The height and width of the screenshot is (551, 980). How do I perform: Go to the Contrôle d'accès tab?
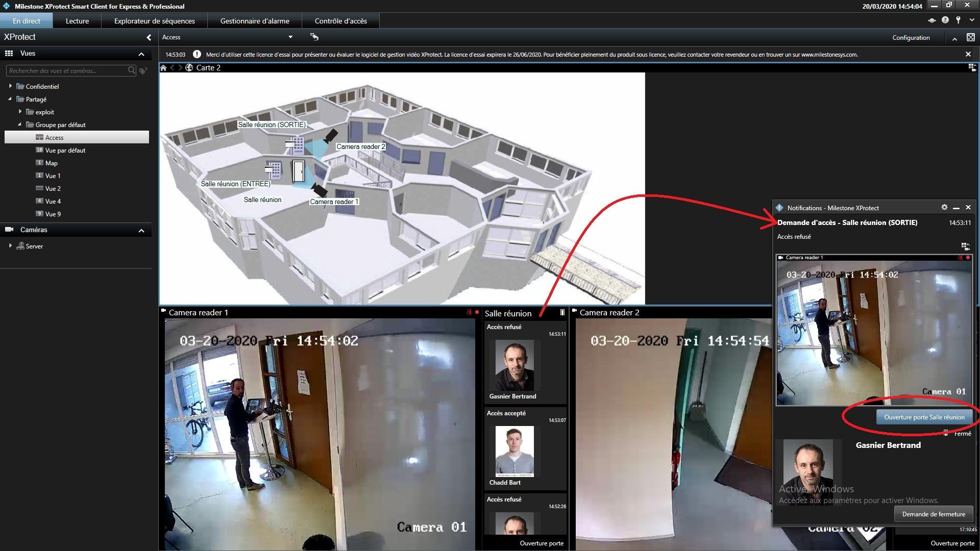click(341, 21)
